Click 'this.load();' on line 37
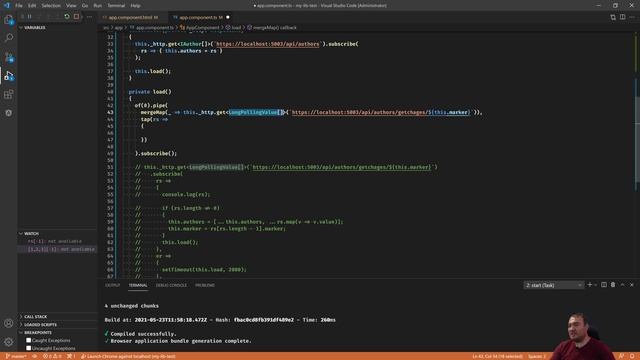This screenshot has height=360, width=640. click(153, 71)
